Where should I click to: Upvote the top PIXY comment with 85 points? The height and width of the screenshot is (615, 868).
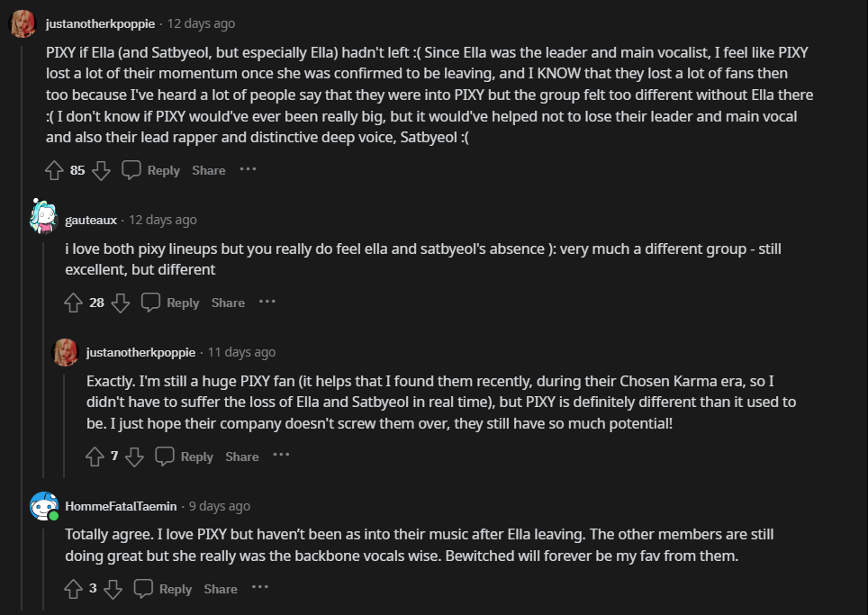pos(54,170)
